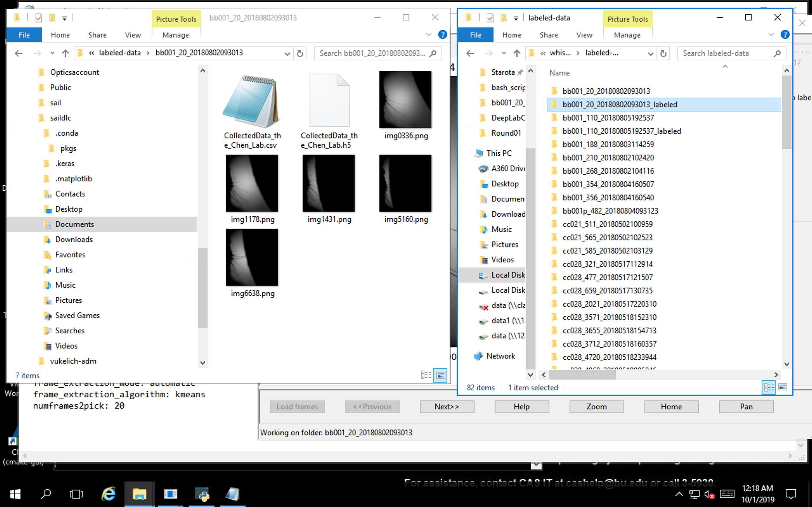Image resolution: width=812 pixels, height=507 pixels.
Task: Open the Manage tab under Picture Tools
Action: (175, 35)
